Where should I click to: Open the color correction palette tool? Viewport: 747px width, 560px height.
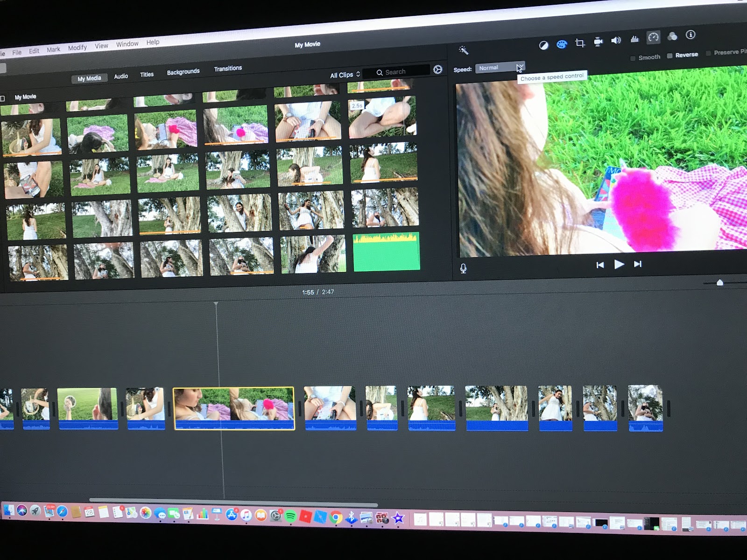click(x=562, y=44)
